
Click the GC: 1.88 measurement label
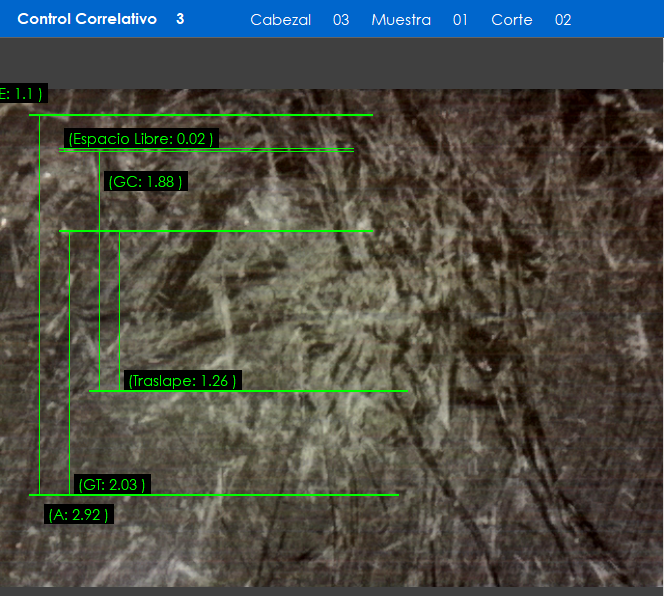coord(145,182)
